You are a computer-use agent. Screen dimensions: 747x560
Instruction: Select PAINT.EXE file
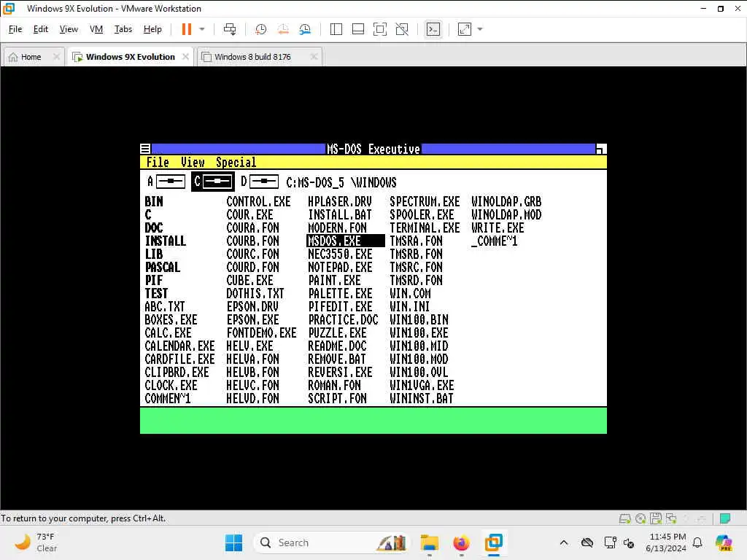[334, 281]
